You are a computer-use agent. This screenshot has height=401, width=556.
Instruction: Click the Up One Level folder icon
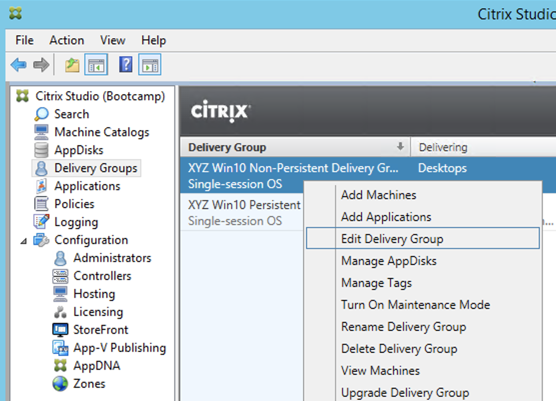72,65
